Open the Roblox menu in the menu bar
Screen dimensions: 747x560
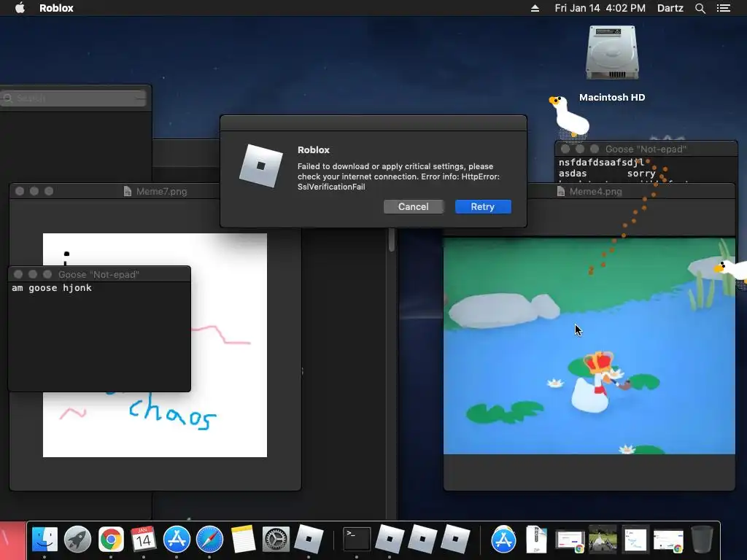pyautogui.click(x=56, y=8)
